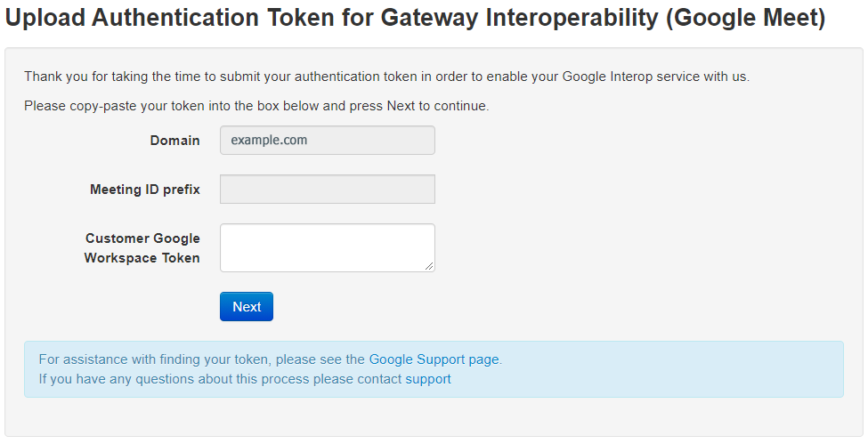This screenshot has height=444, width=868.
Task: Click the Meeting ID prefix label
Action: coord(144,190)
